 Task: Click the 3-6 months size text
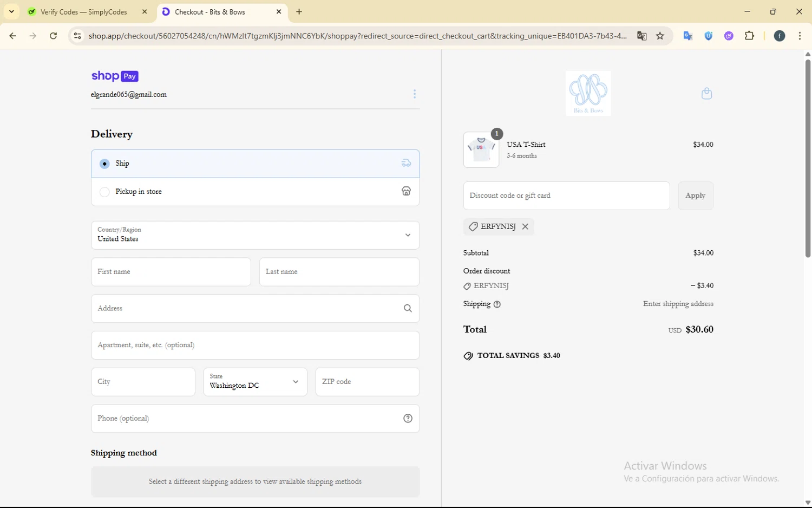click(522, 156)
